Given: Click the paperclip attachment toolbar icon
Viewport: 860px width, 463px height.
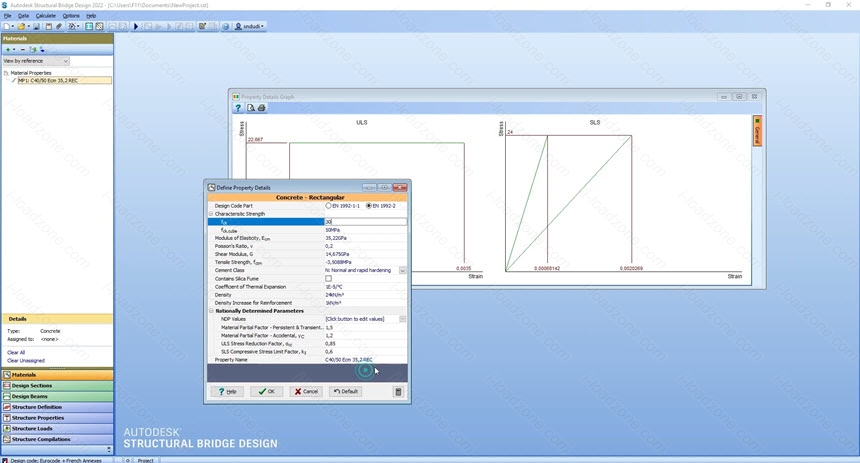Looking at the screenshot, I should [x=59, y=26].
